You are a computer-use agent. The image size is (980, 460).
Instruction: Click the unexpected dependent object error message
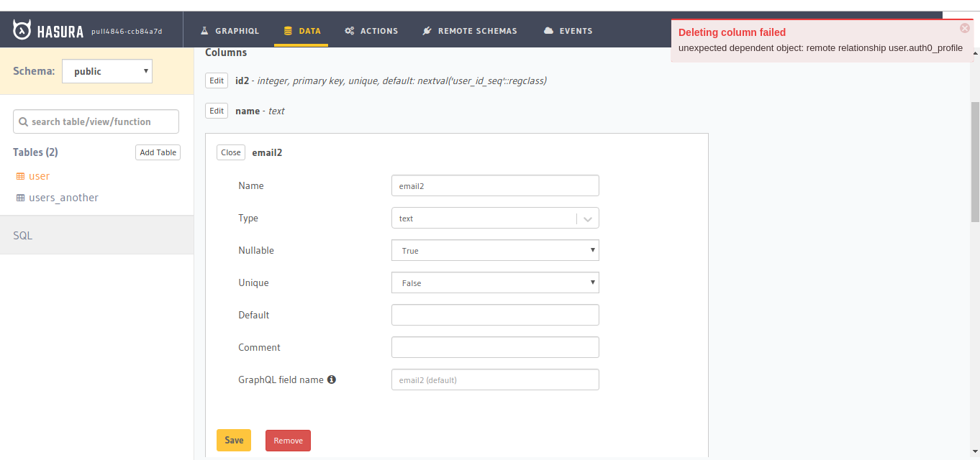(x=820, y=47)
